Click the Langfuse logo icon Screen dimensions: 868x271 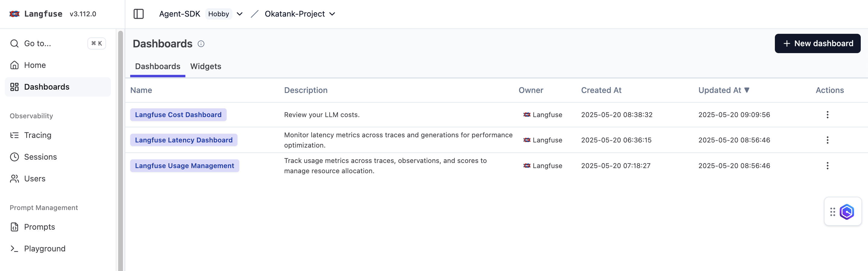point(14,14)
